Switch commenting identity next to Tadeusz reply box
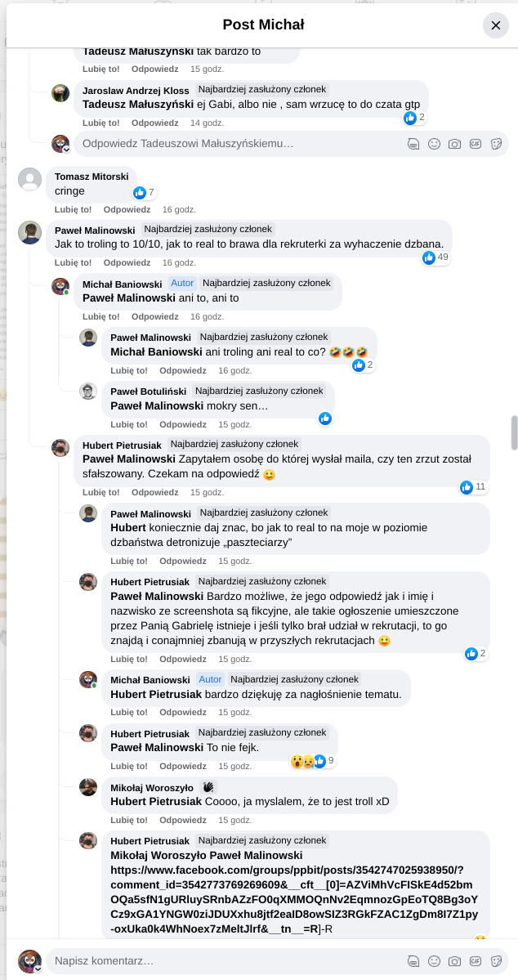This screenshot has height=980, width=518. pyautogui.click(x=60, y=145)
